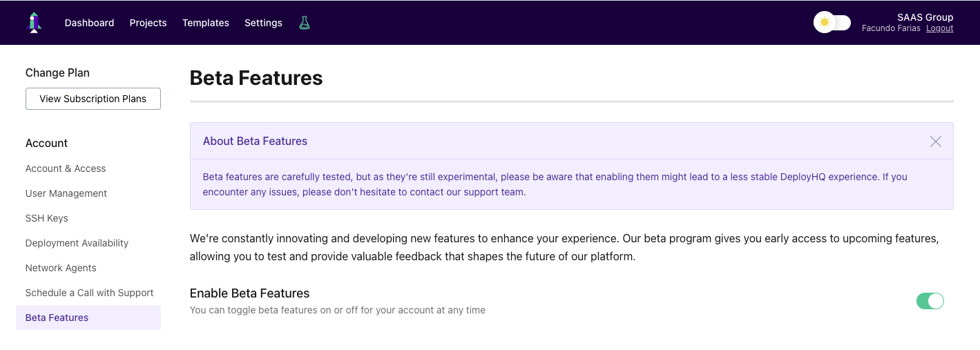Log out using the Logout link

click(x=939, y=28)
